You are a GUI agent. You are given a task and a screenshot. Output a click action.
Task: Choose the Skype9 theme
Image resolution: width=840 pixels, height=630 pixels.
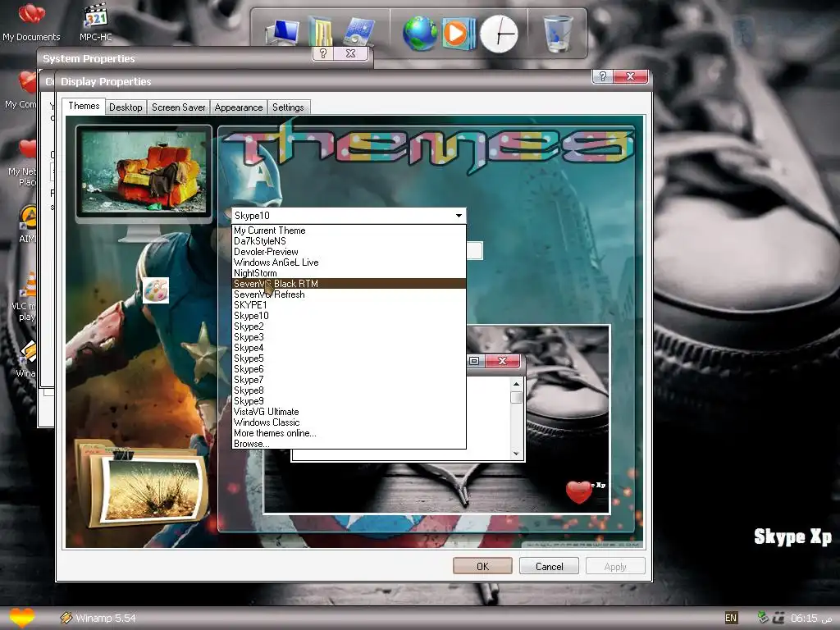tap(349, 401)
